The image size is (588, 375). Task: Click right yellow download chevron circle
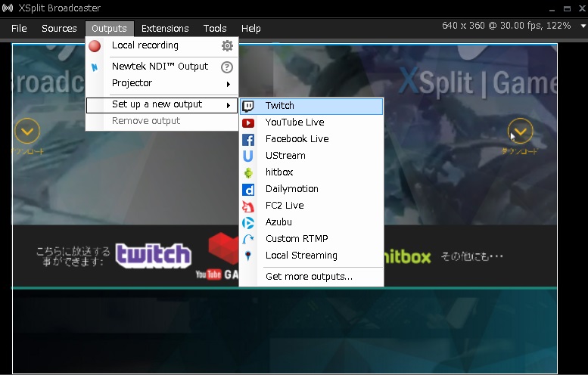[520, 131]
